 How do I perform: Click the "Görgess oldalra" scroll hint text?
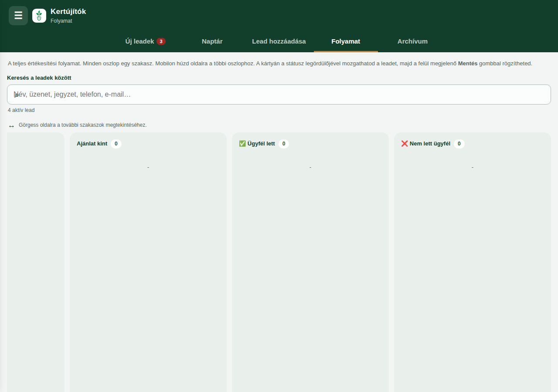point(83,125)
